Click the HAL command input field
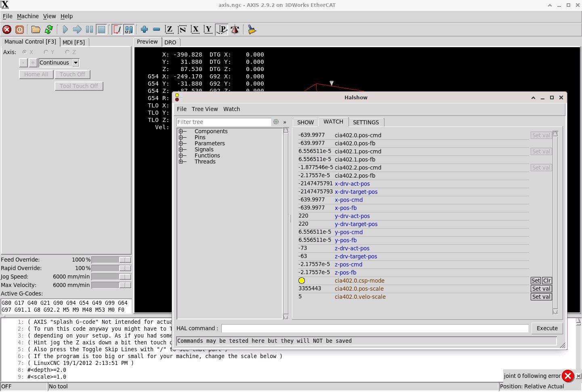The image size is (582, 392). (374, 329)
